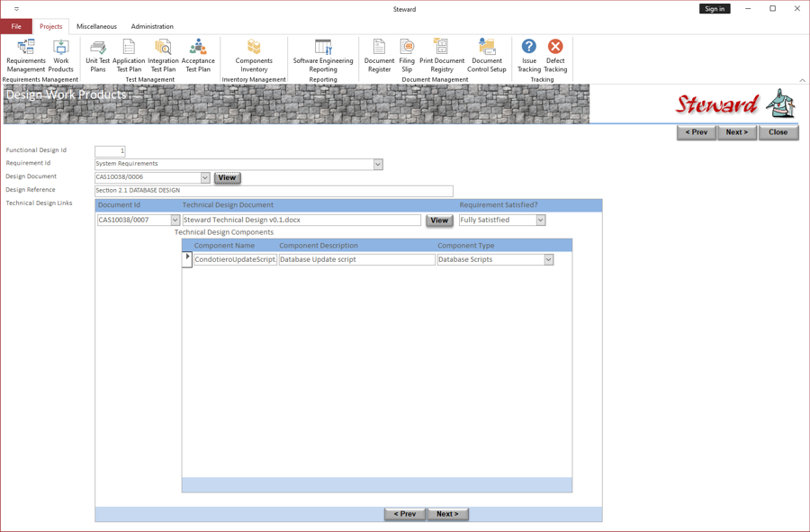Image resolution: width=810 pixels, height=532 pixels.
Task: Open Issue Tracking
Action: tap(529, 56)
